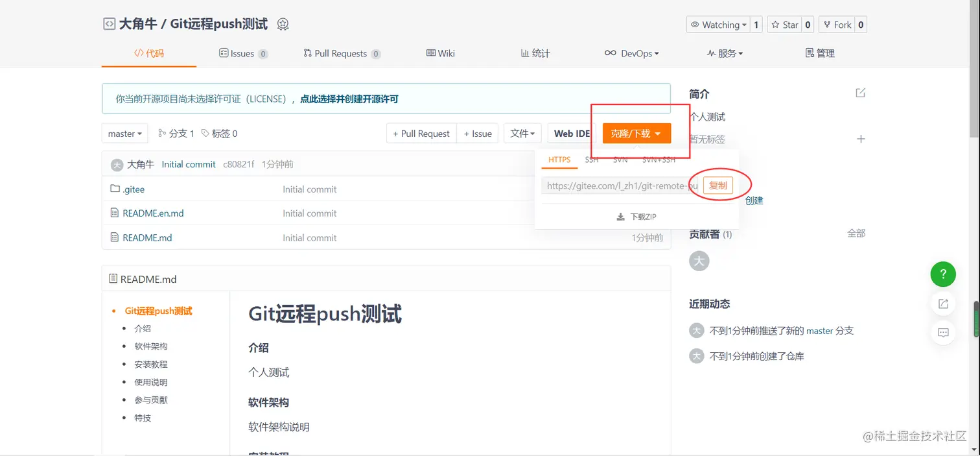Screen dimensions: 980x456
Task: Toggle the 克隆/下载 dropdown
Action: click(x=636, y=134)
